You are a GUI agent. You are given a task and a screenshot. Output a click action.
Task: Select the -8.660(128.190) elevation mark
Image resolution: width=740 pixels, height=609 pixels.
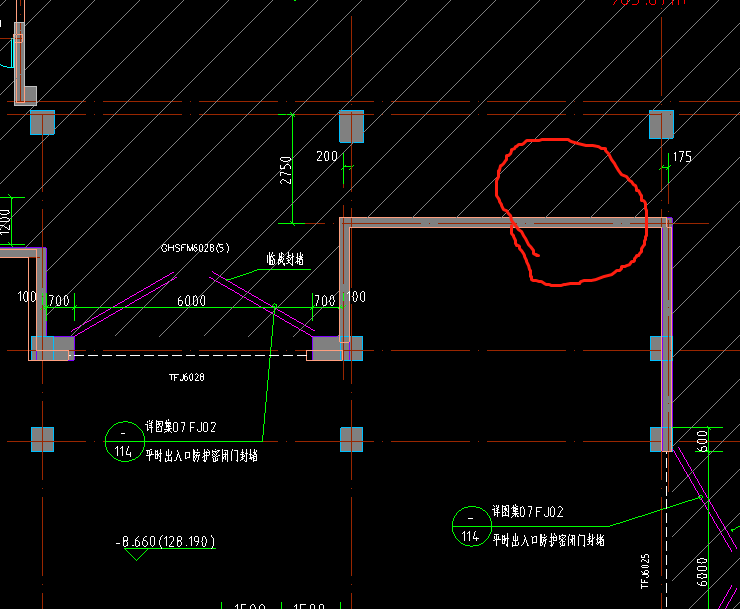coord(166,542)
